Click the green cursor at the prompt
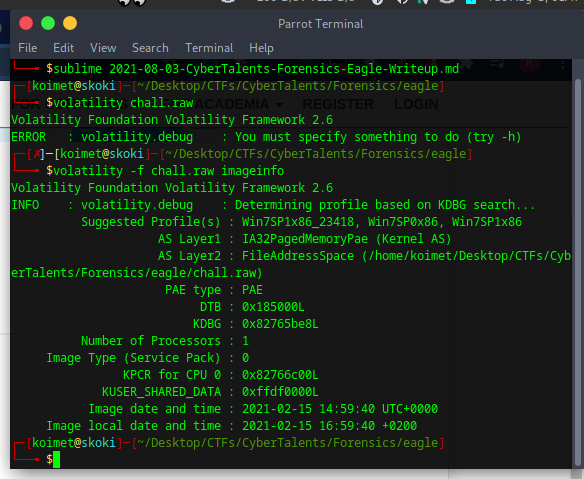This screenshot has width=584, height=479. pos(56,459)
